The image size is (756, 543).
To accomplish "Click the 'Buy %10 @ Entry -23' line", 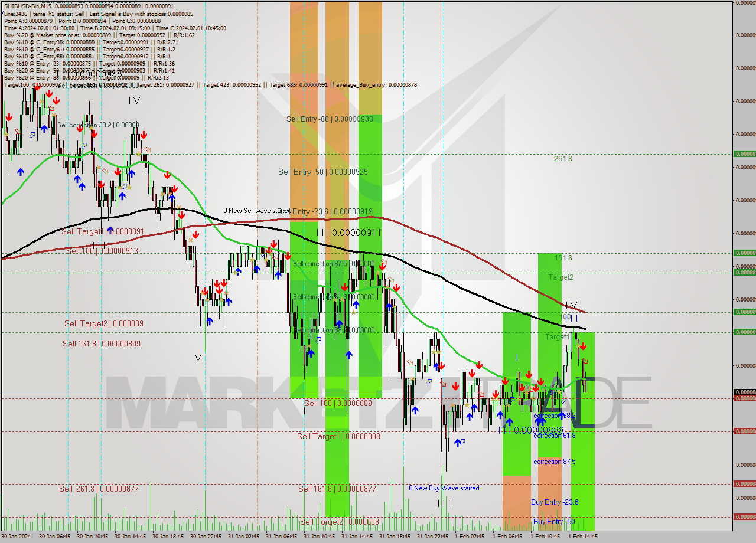I will (89, 63).
